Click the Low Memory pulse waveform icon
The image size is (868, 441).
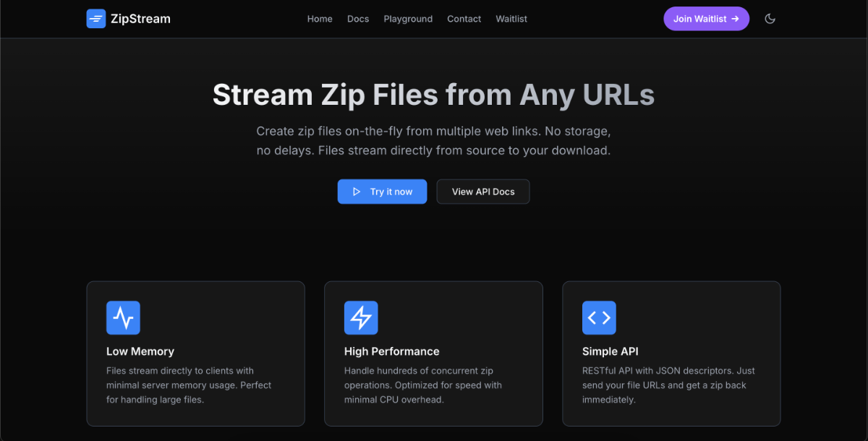click(x=123, y=317)
